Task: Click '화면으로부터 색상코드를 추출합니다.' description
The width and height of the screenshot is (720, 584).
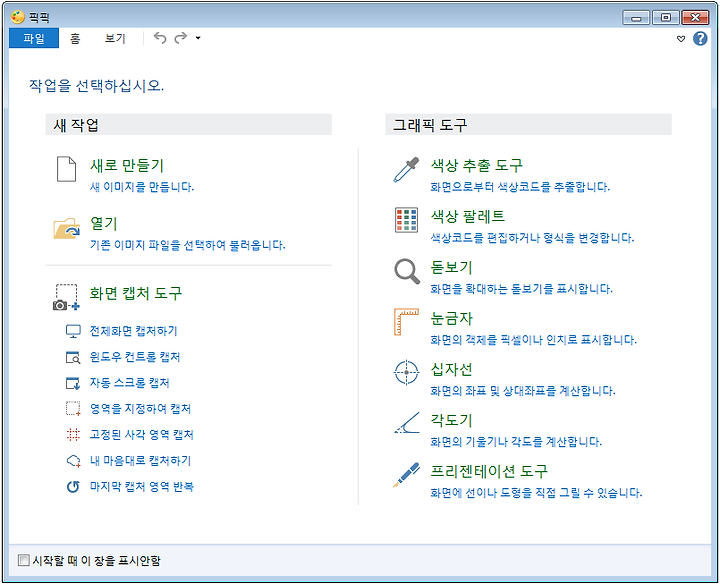Action: (x=520, y=187)
